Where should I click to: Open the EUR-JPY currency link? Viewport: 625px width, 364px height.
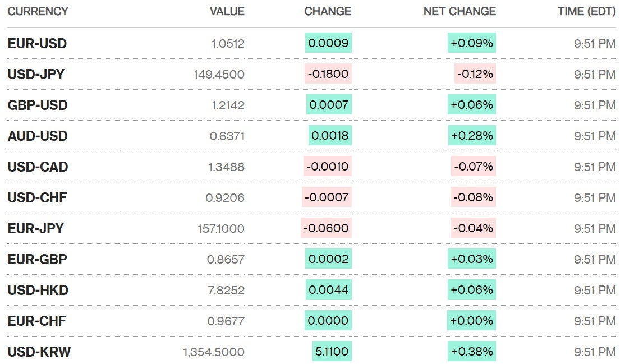click(35, 228)
